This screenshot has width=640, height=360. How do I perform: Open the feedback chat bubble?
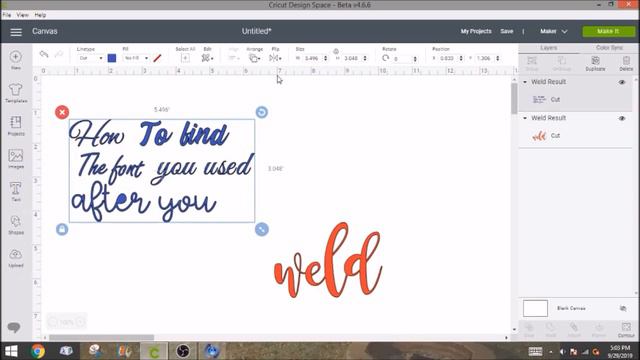point(13,327)
